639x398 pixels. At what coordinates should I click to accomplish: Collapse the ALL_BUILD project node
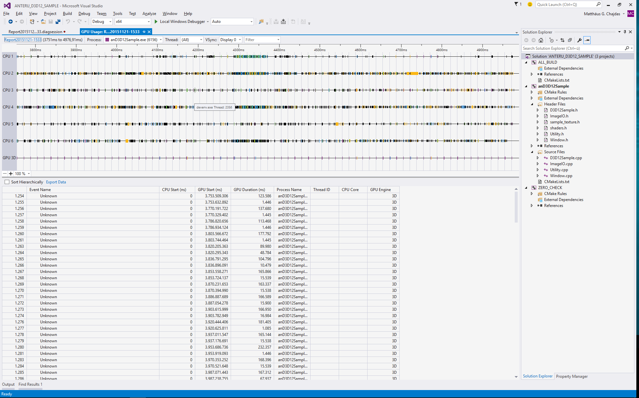click(527, 62)
